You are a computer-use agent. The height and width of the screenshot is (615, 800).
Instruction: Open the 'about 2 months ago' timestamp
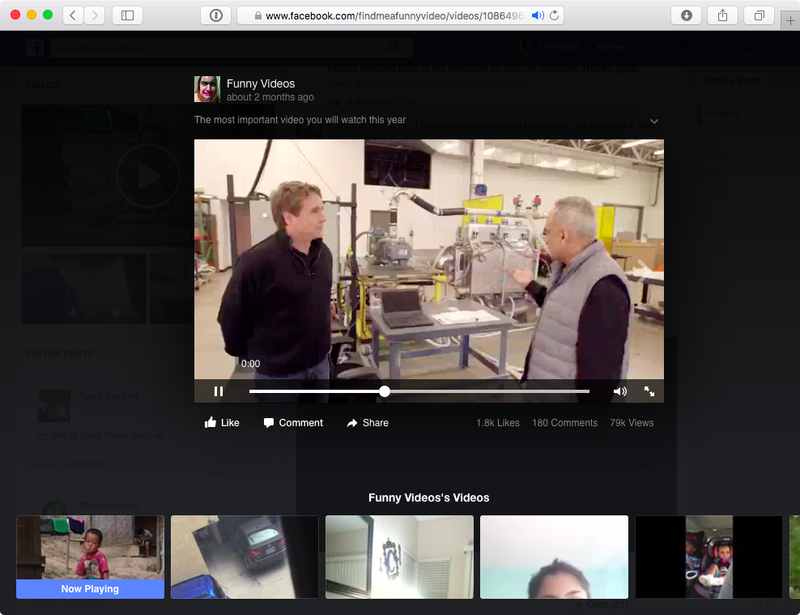pos(270,97)
